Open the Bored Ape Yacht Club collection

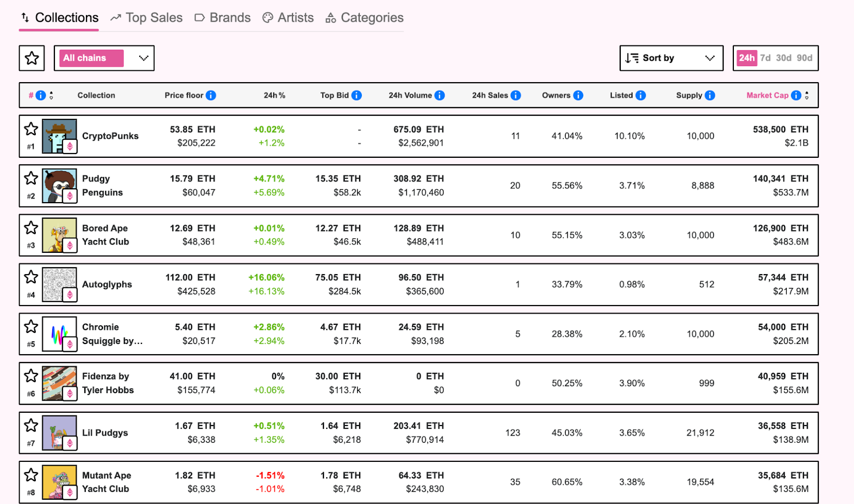click(105, 235)
